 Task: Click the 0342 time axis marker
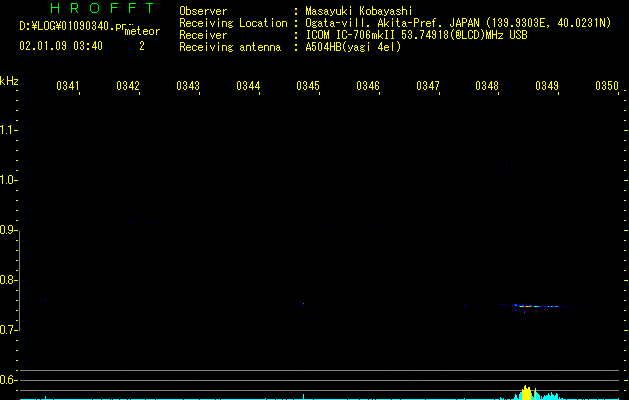pos(128,85)
